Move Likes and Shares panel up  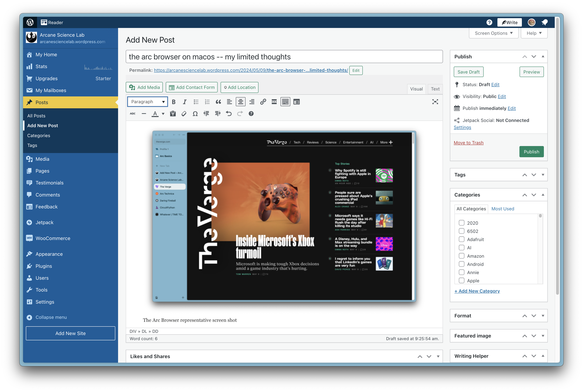420,357
